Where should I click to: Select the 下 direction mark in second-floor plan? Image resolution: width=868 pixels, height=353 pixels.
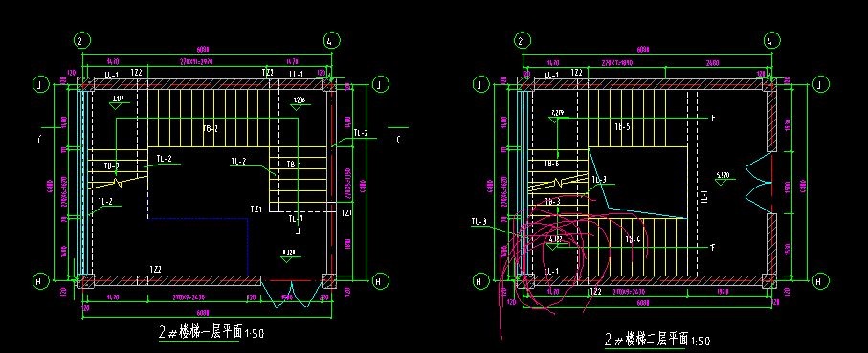tap(713, 248)
